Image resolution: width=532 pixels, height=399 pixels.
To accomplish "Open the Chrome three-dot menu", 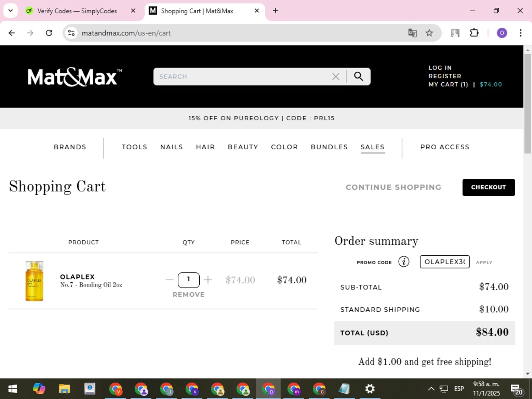I will pos(520,33).
